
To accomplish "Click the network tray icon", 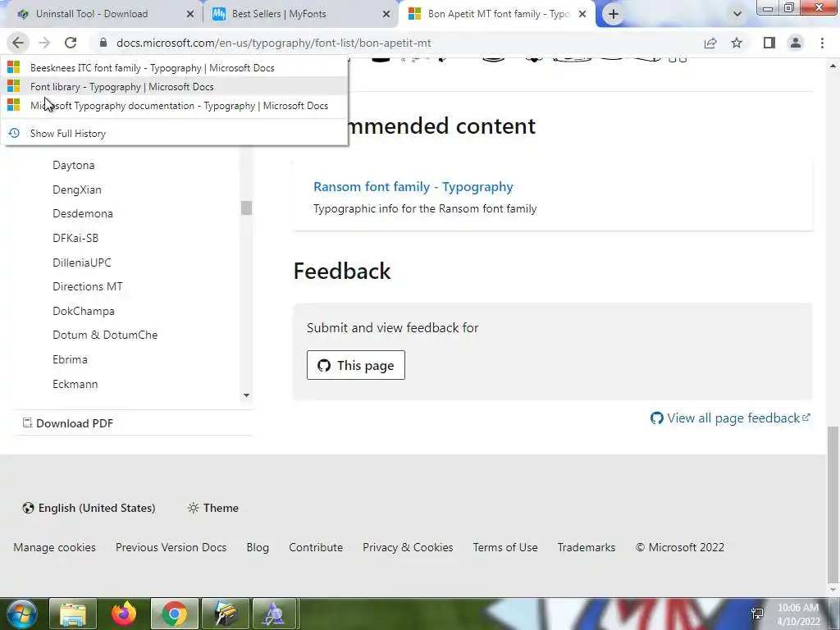I will click(757, 614).
